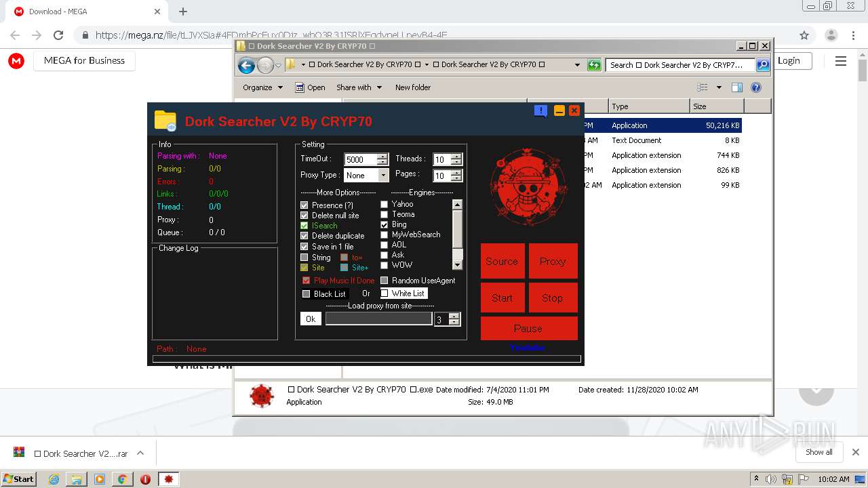Click the volume speaker tray icon
868x488 pixels.
point(771,479)
